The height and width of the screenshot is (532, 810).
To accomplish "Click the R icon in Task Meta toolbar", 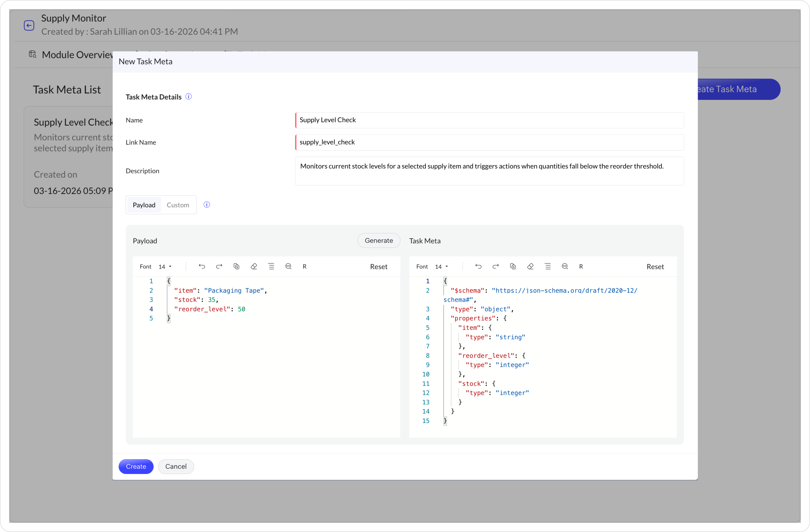I will click(581, 267).
